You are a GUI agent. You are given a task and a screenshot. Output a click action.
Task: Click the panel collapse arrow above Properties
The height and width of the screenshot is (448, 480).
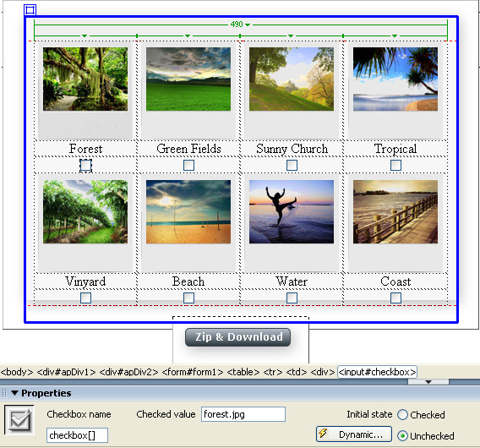[x=428, y=382]
